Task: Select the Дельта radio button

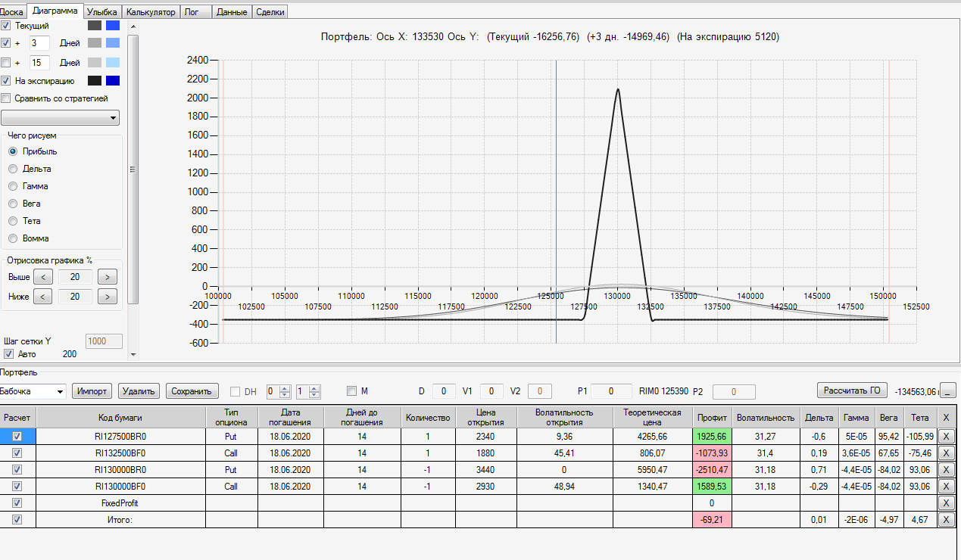Action: 13,169
